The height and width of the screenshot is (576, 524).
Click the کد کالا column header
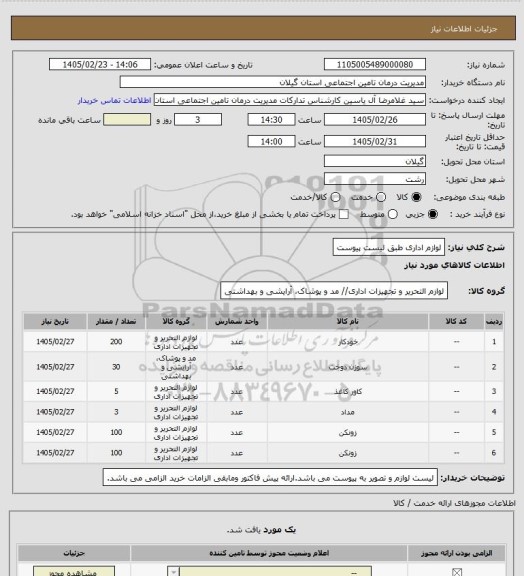(x=456, y=321)
